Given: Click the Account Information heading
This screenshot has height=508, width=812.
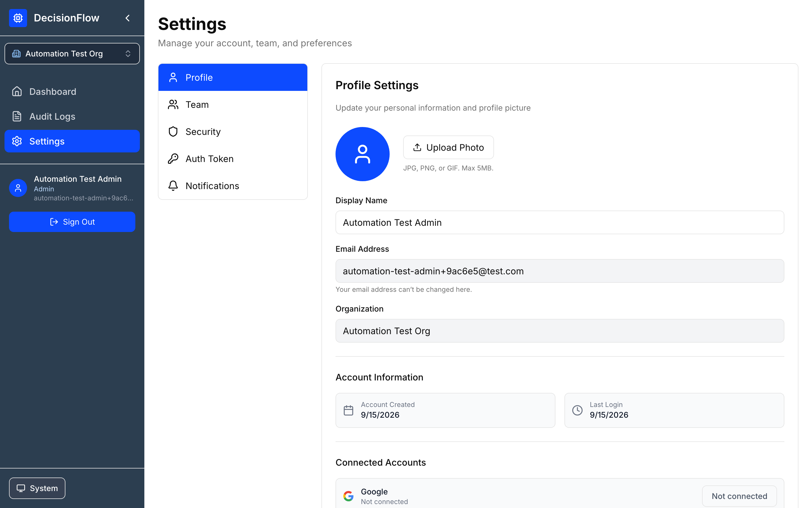Looking at the screenshot, I should [x=379, y=377].
